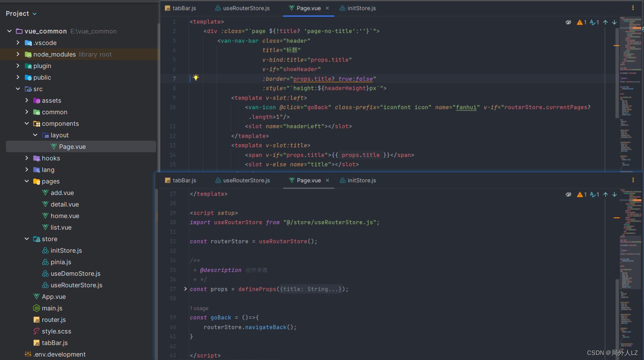Open bottom editor tab options menu
The image size is (644, 360).
pos(633,180)
